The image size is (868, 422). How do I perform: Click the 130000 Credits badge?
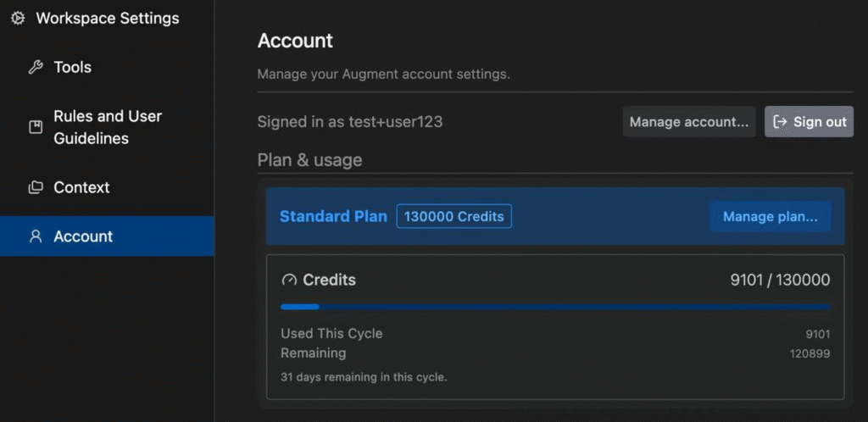453,216
